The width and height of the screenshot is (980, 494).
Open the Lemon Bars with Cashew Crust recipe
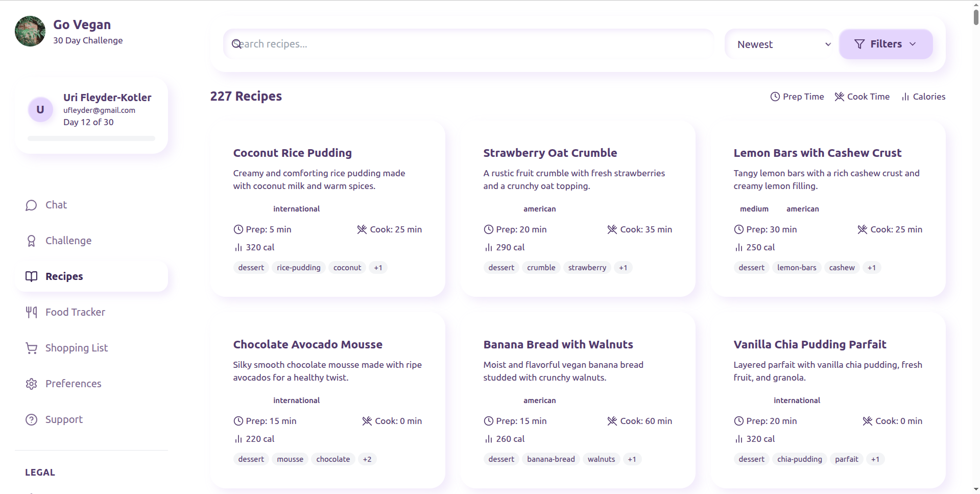click(x=817, y=153)
